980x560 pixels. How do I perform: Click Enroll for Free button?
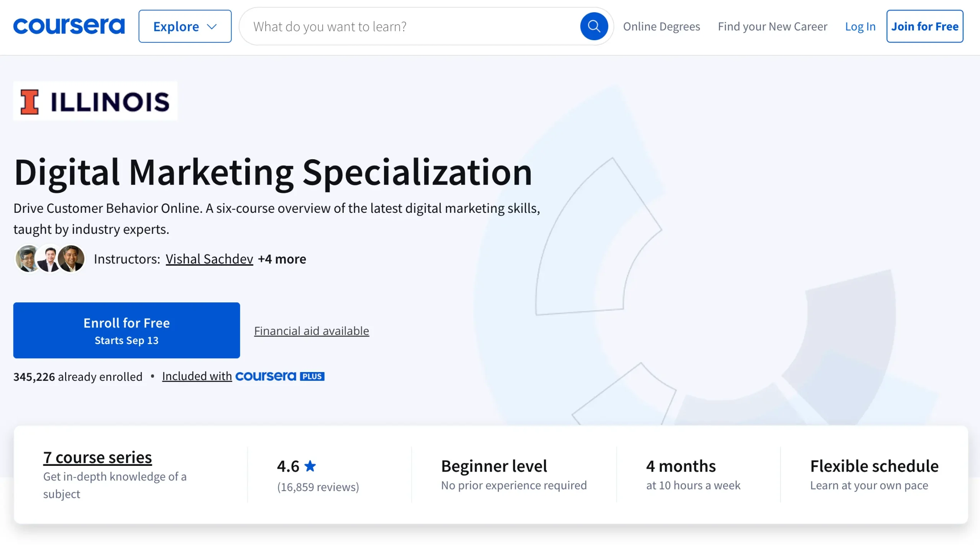[127, 330]
